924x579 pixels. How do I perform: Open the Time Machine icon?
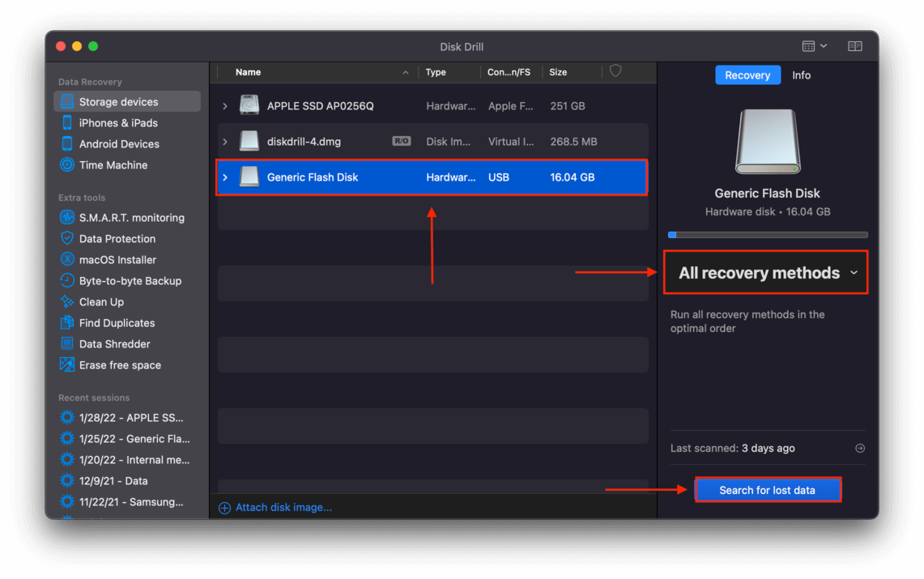[x=67, y=165]
